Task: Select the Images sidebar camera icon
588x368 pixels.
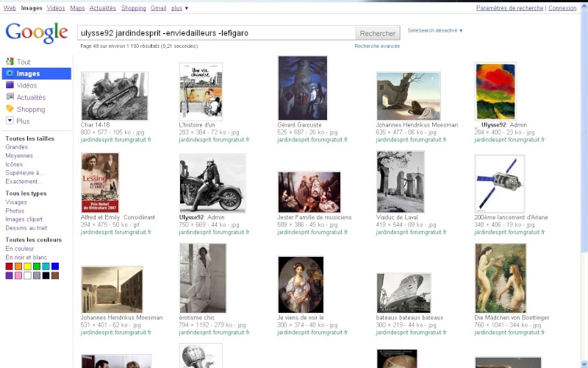Action: pyautogui.click(x=10, y=73)
